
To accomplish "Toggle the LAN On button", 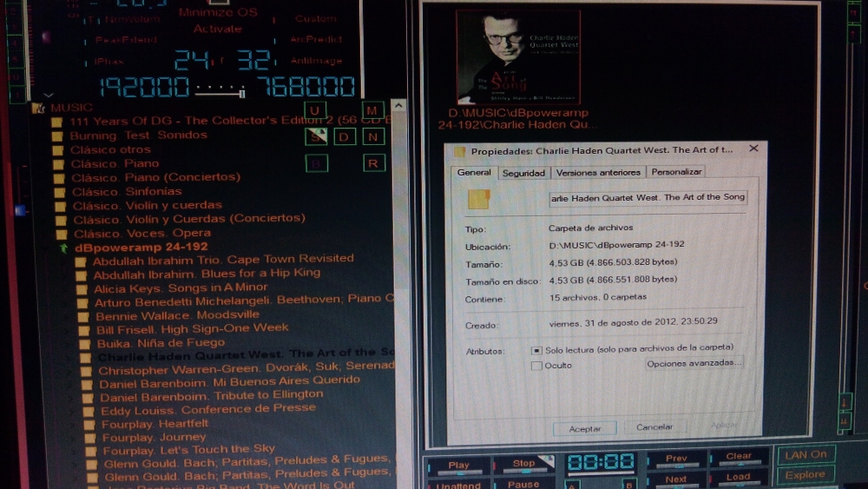I will coord(805,454).
